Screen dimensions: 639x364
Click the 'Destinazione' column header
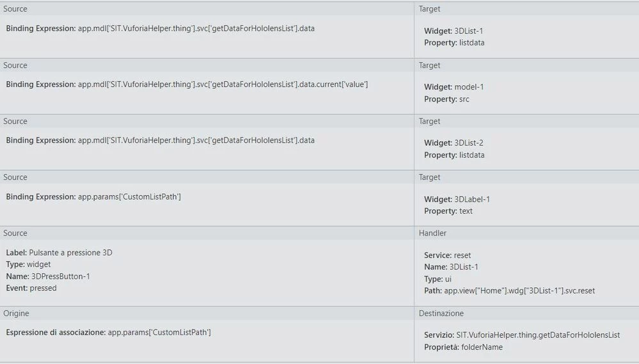(x=441, y=313)
